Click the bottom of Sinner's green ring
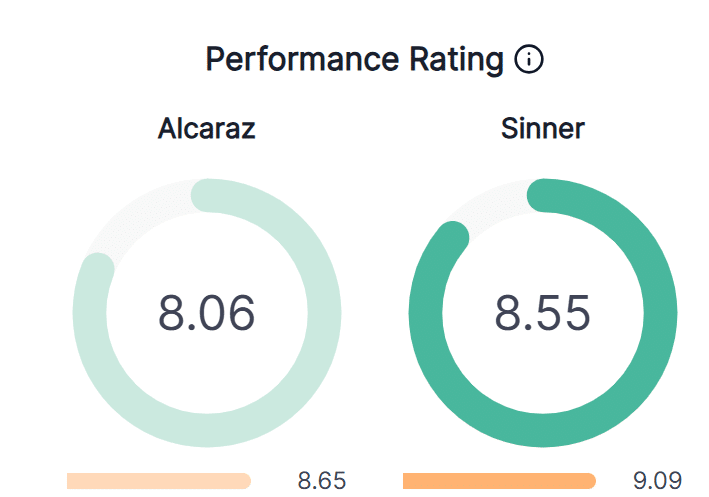 click(x=543, y=431)
